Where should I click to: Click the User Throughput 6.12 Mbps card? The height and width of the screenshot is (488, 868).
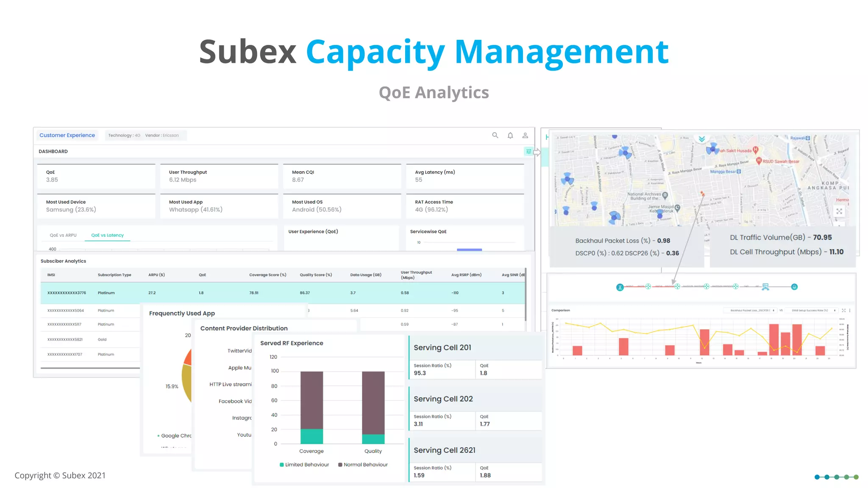click(x=219, y=176)
